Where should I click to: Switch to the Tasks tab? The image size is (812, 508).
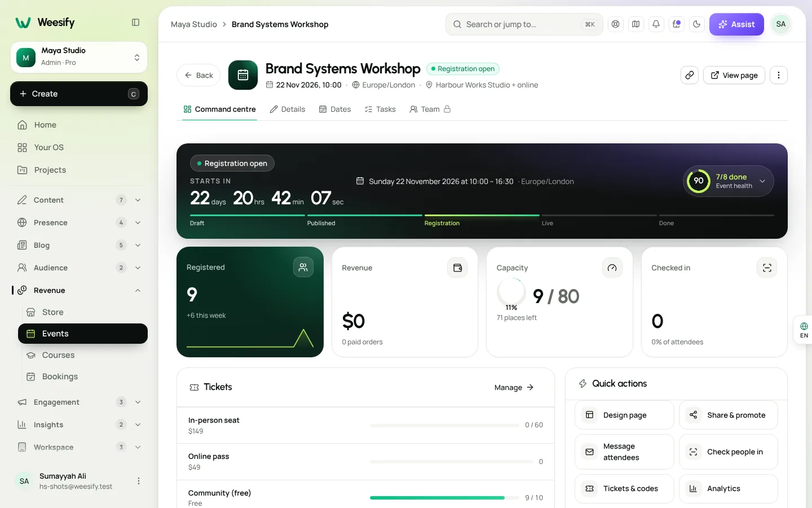tap(380, 109)
